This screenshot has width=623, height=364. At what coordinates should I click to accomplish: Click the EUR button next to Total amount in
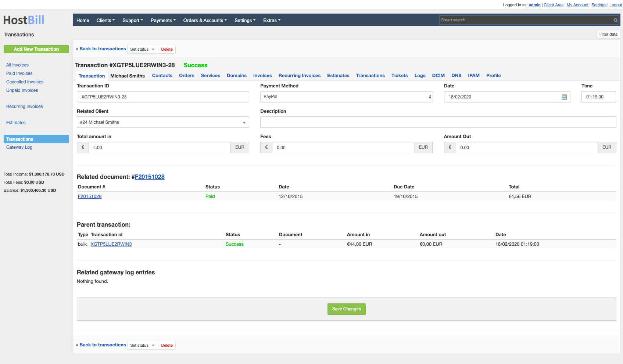(240, 147)
